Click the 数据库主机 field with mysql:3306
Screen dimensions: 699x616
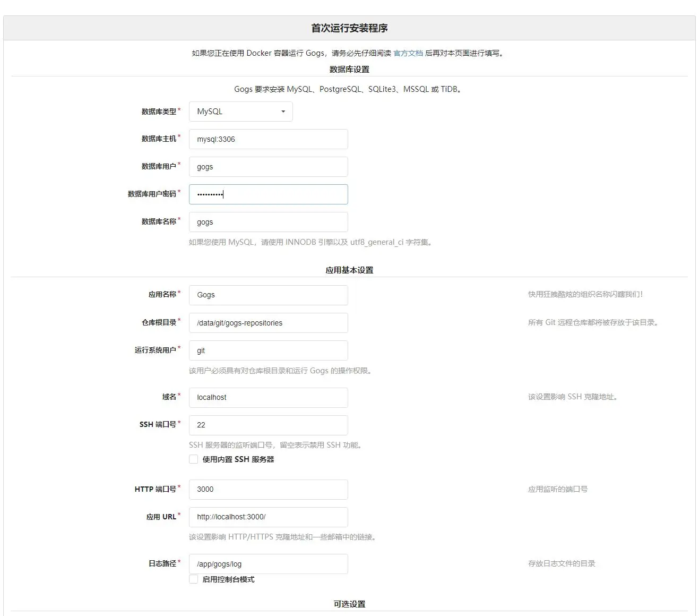268,139
